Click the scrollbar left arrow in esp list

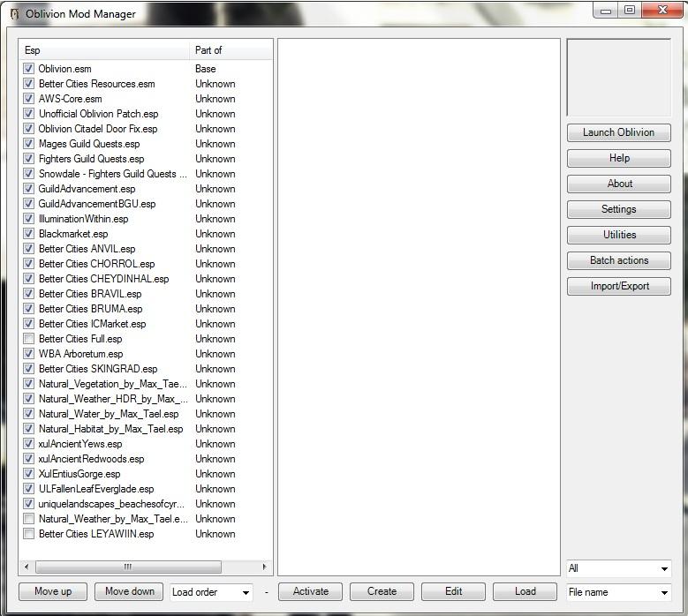[x=26, y=567]
